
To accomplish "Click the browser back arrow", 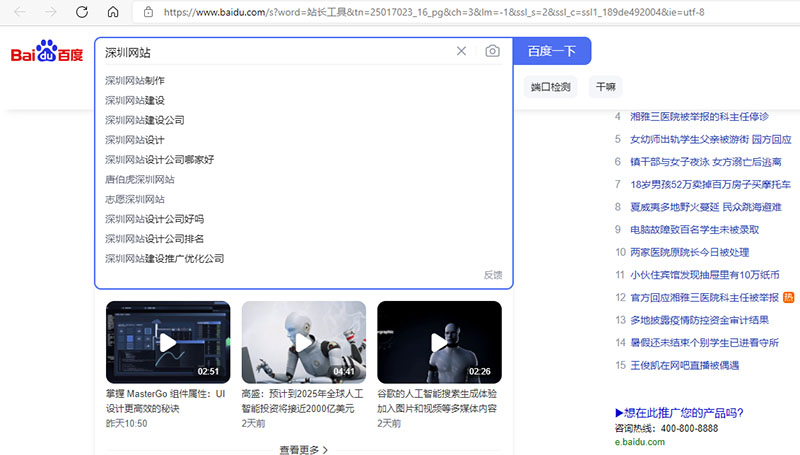I will pos(21,12).
